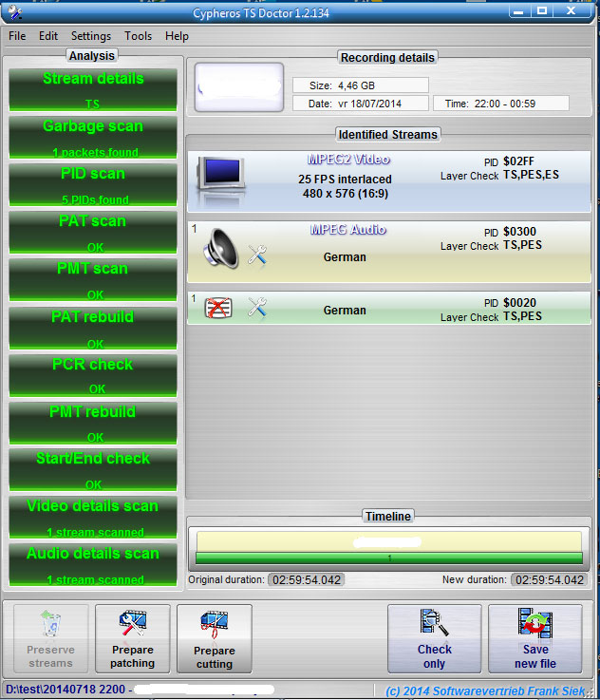Click the PID scan button
The image size is (600, 700).
click(93, 185)
